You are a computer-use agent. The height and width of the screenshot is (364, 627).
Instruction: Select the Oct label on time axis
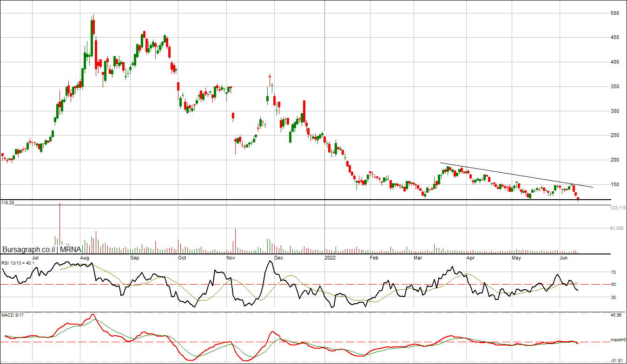pyautogui.click(x=182, y=257)
